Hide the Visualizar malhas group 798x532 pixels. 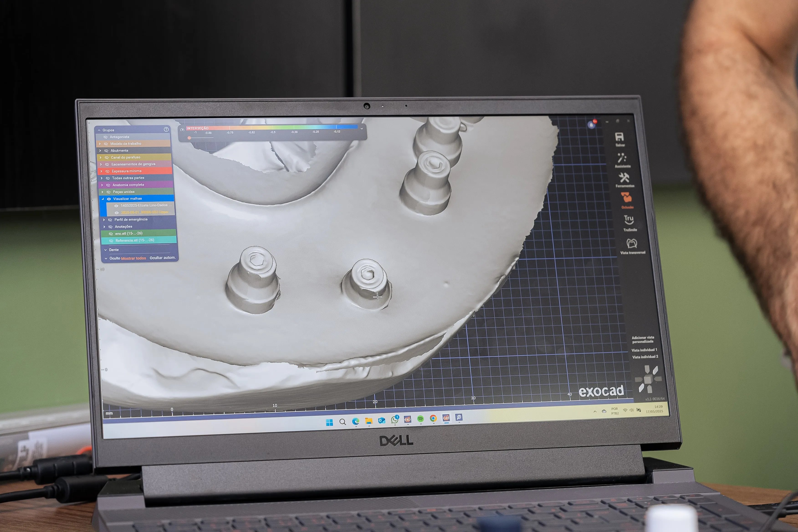coord(109,199)
